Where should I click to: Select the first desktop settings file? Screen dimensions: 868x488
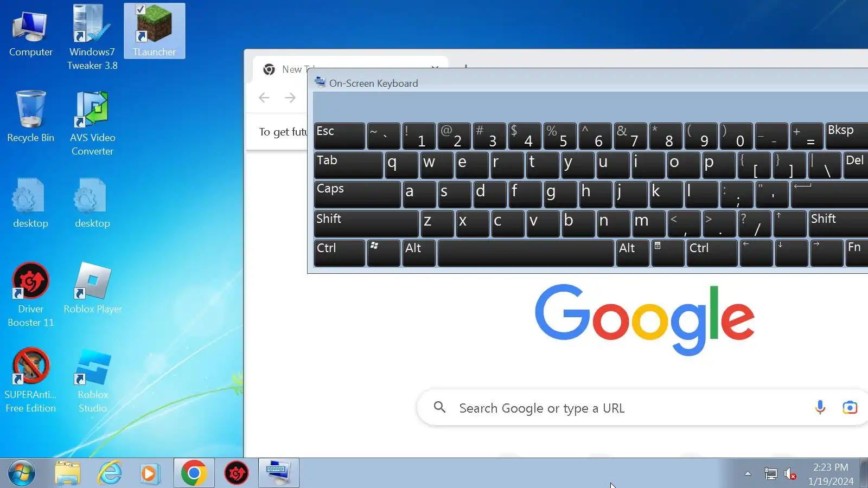(x=30, y=203)
